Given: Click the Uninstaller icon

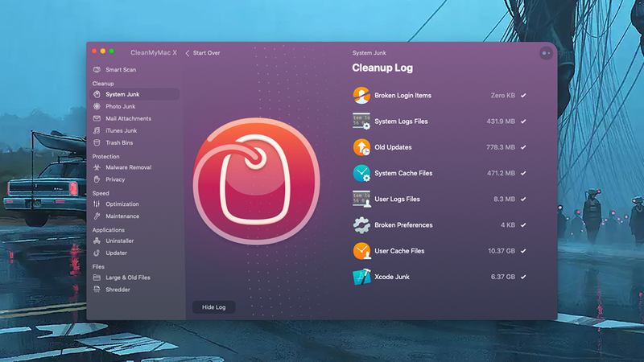Looking at the screenshot, I should [97, 241].
